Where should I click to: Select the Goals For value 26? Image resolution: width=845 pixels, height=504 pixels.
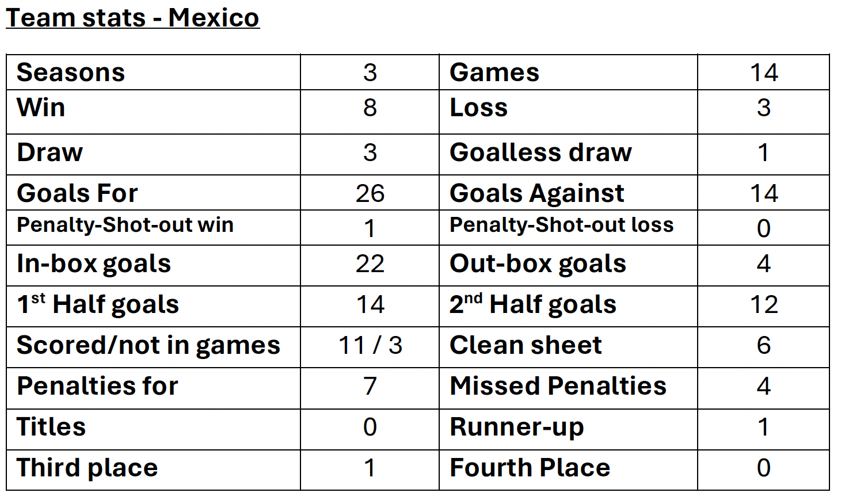pos(370,193)
